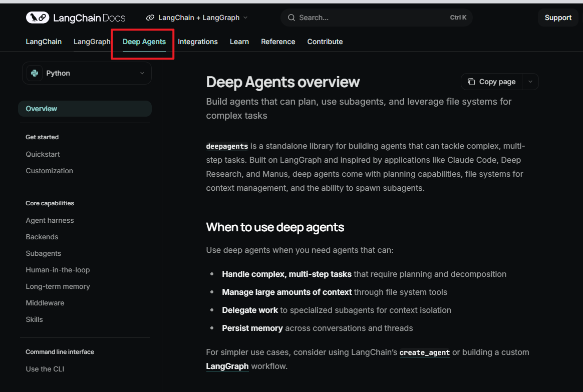The width and height of the screenshot is (583, 392).
Task: Follow the LangGraph workflow link
Action: (227, 366)
